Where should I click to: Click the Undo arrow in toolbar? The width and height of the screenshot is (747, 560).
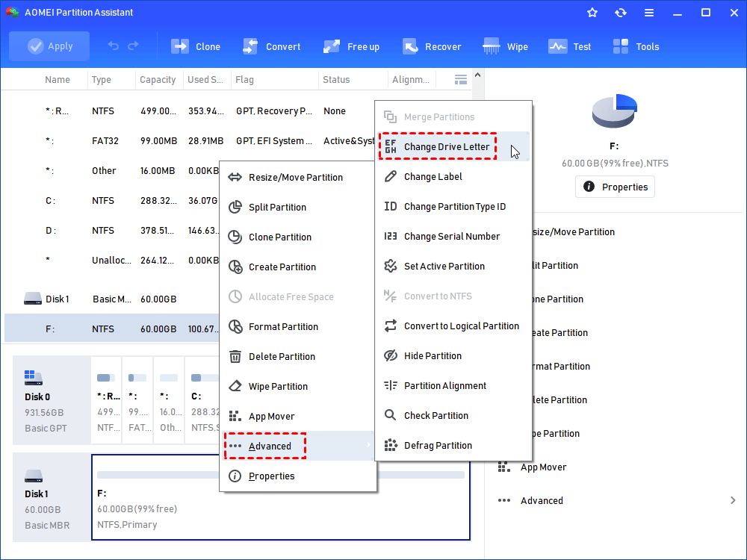pyautogui.click(x=114, y=46)
